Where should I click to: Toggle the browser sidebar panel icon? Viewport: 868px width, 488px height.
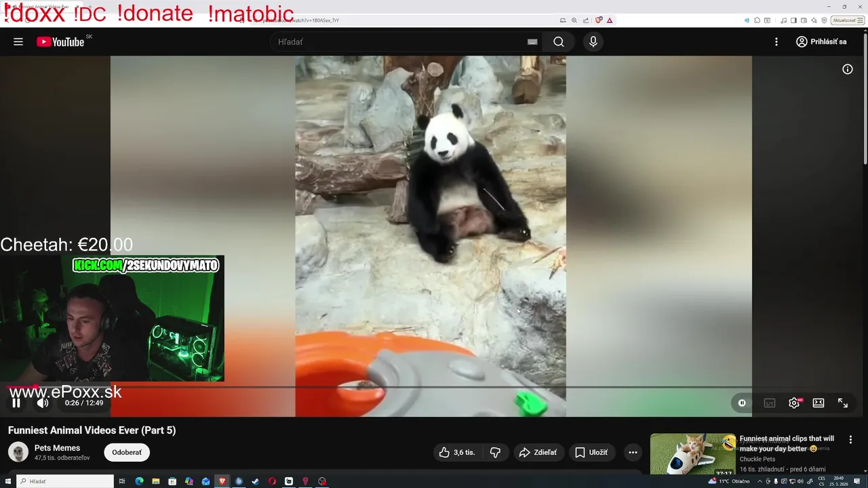[x=793, y=20]
